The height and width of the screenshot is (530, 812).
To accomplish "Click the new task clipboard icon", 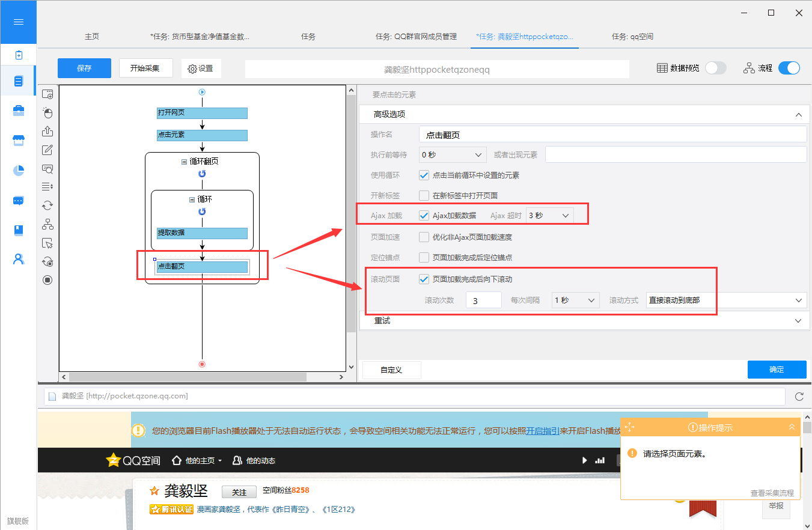I will tap(18, 55).
